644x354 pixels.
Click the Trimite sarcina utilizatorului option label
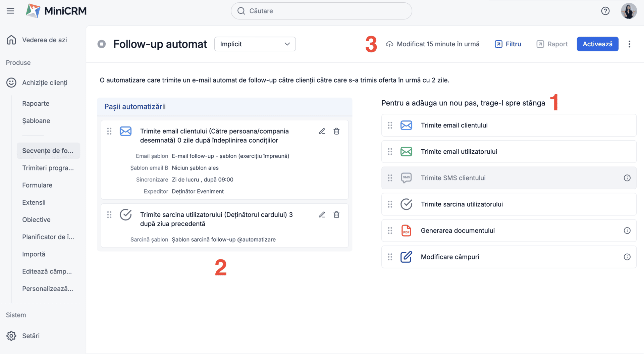point(462,204)
